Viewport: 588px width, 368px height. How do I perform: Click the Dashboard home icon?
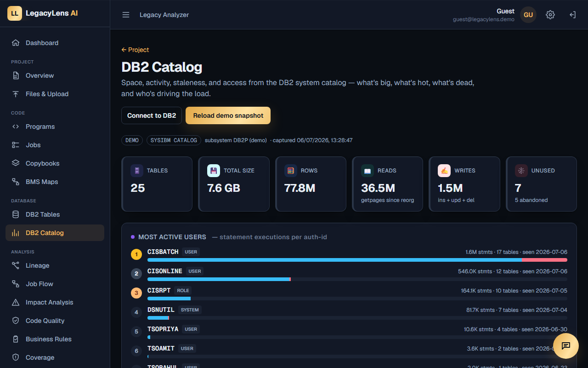click(x=16, y=43)
